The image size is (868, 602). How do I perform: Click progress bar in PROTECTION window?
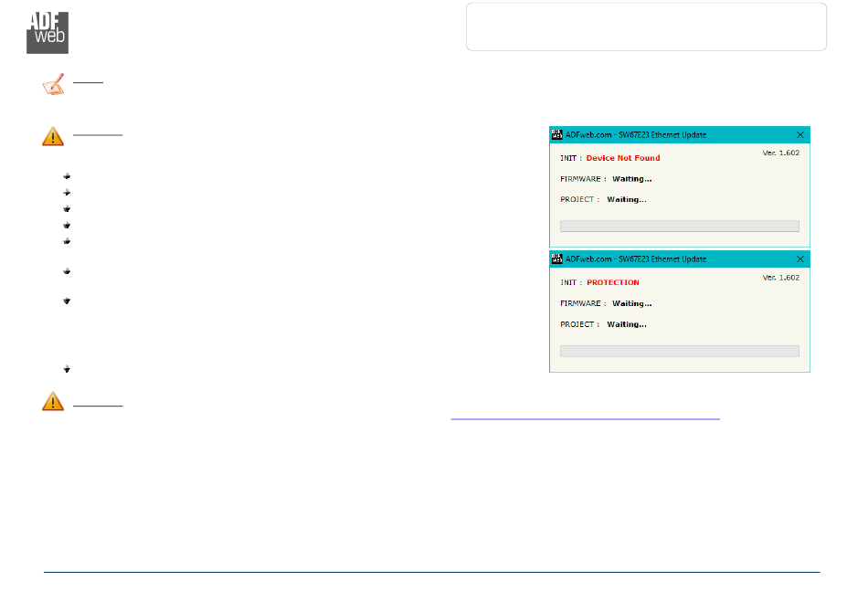click(x=679, y=351)
